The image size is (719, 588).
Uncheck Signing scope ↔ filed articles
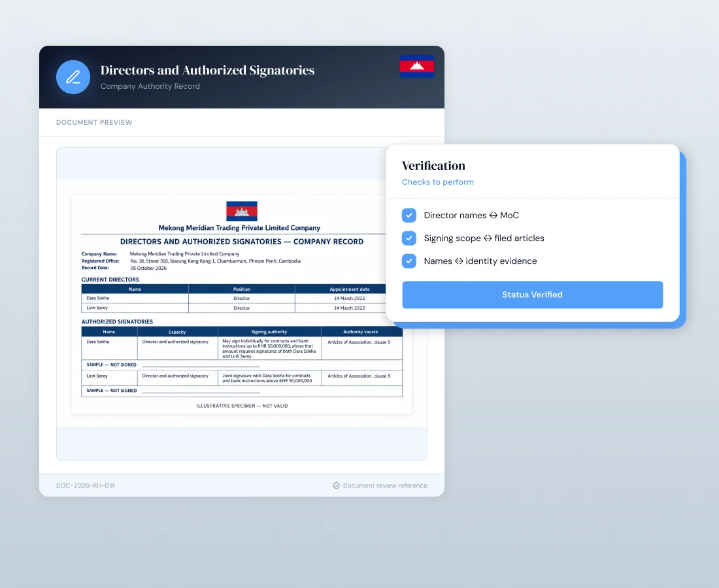[409, 238]
